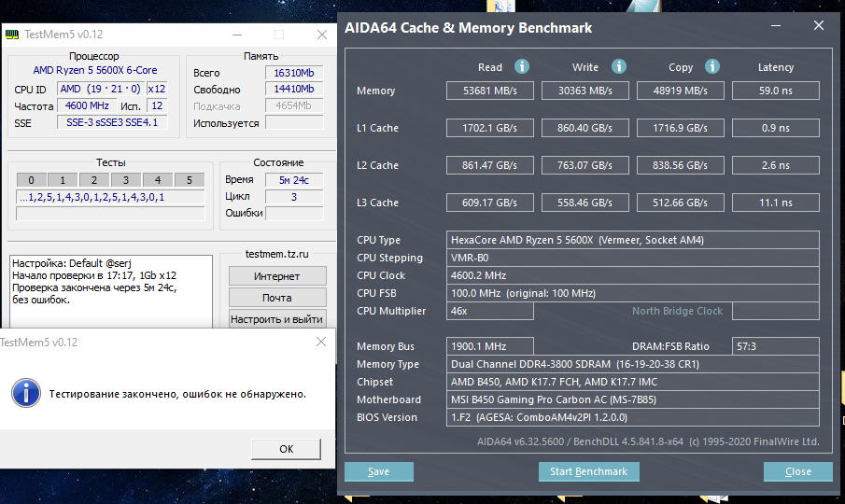Click the Memory Latency value 59.0 ns
Viewport: 845px width, 504px height.
click(x=776, y=91)
